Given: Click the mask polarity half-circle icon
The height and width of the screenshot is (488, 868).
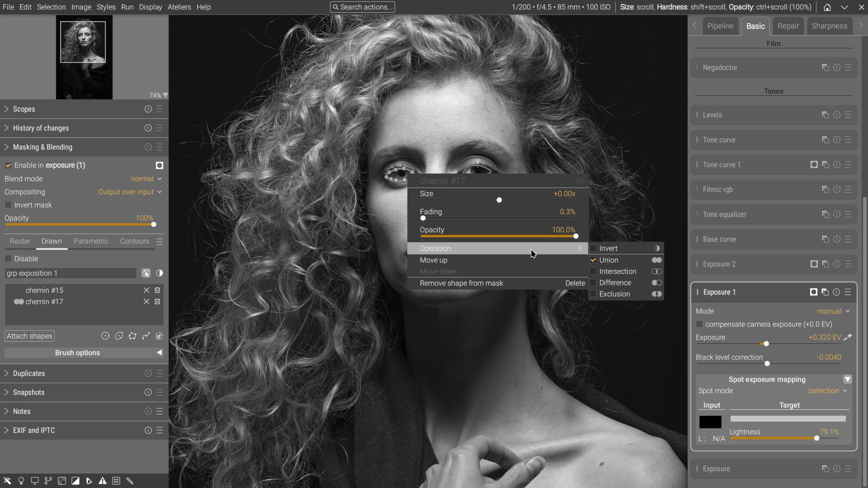Looking at the screenshot, I should point(160,273).
